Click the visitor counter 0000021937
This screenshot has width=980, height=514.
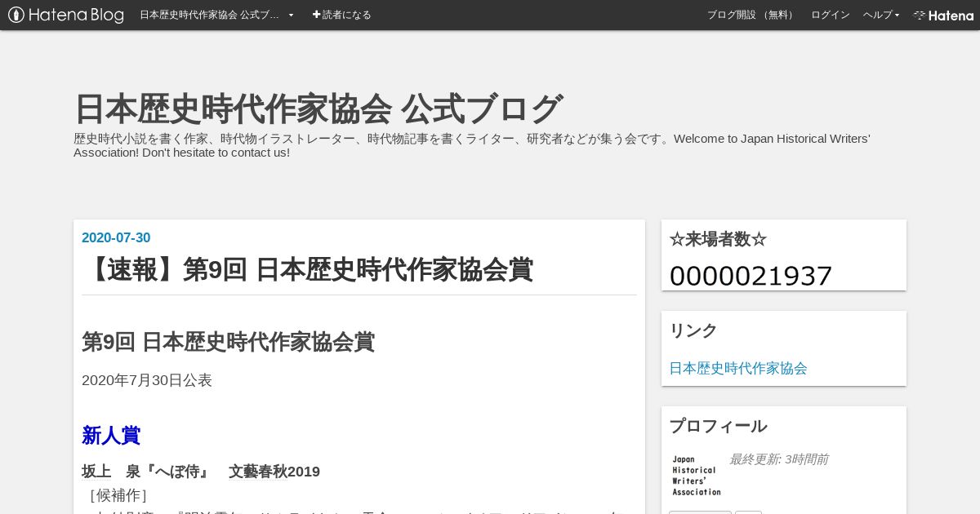[x=751, y=276]
